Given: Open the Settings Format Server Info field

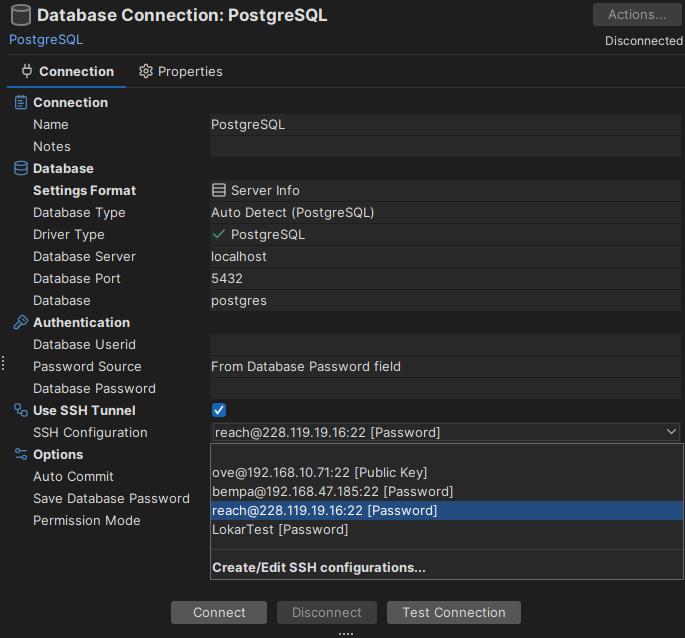Looking at the screenshot, I should (x=445, y=190).
